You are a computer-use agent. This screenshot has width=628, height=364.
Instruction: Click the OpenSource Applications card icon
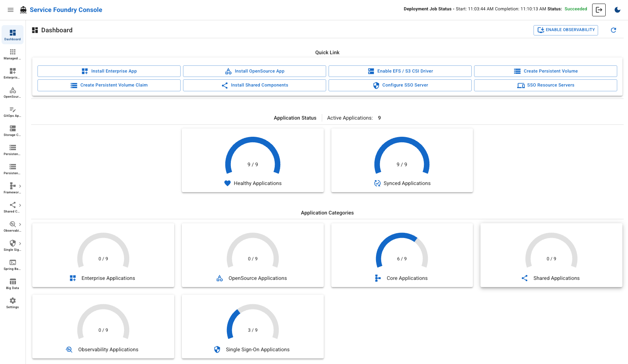tap(220, 278)
